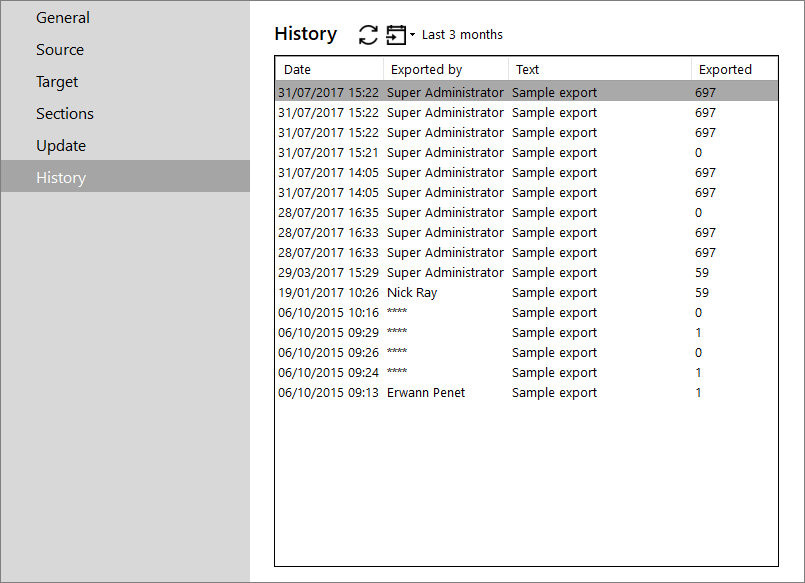Click the calendar date range icon
Viewport: 805px width, 583px height.
396,35
